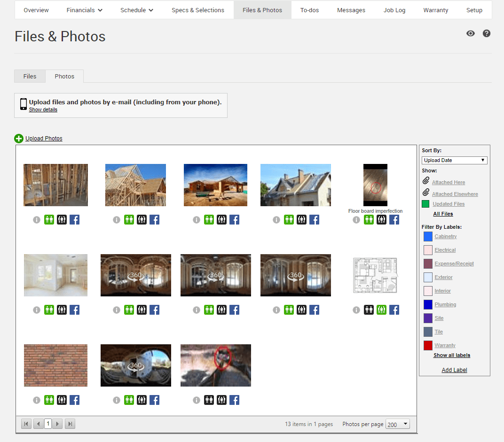Open help via the question mark icon

[x=487, y=33]
